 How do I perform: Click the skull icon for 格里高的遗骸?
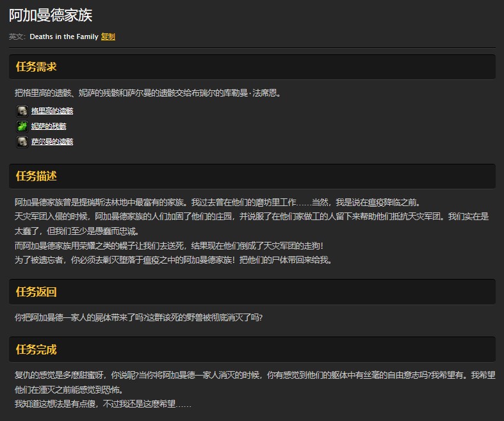coord(22,111)
